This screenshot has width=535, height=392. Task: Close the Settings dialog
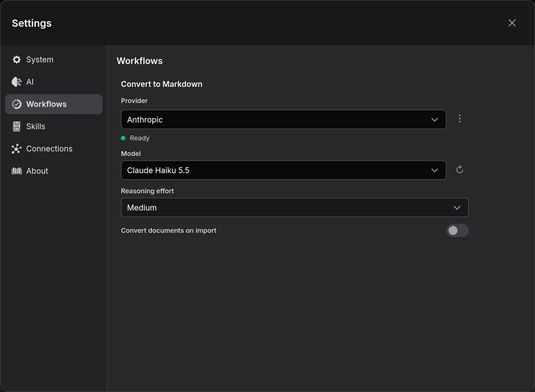coord(512,23)
